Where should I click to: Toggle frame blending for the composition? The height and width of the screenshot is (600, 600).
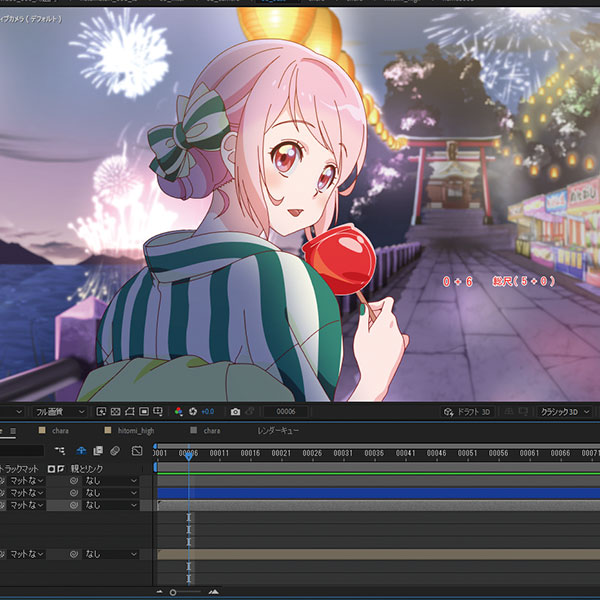[x=98, y=451]
